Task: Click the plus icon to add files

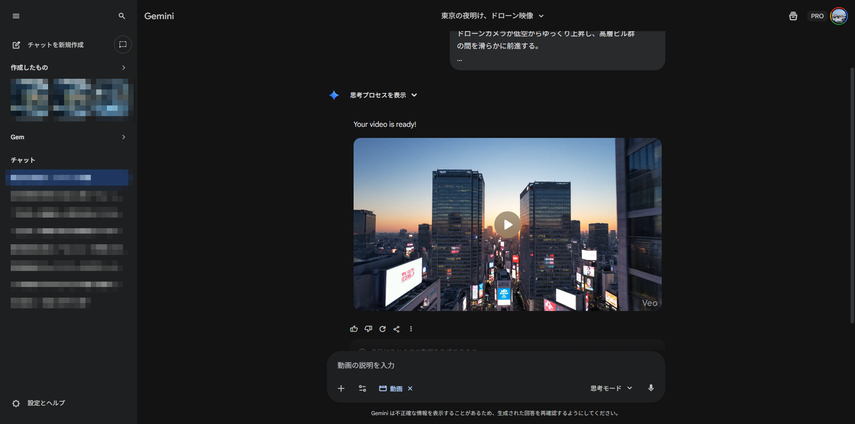Action: pos(341,389)
